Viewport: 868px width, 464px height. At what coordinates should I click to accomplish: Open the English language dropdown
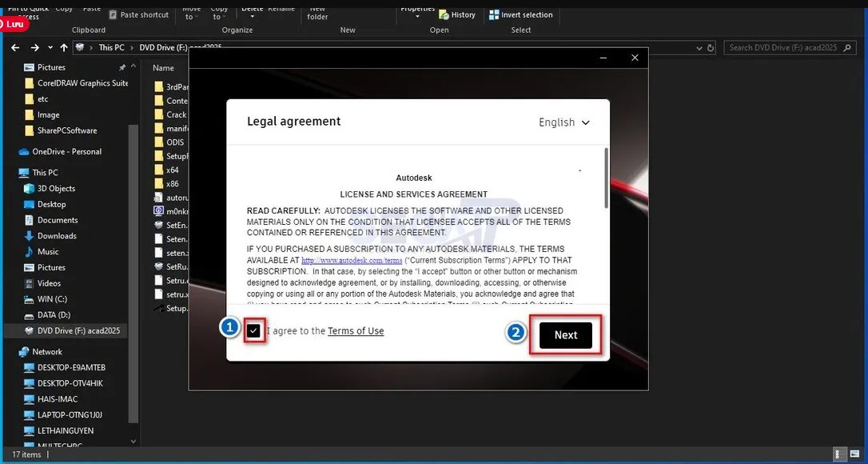pos(564,122)
